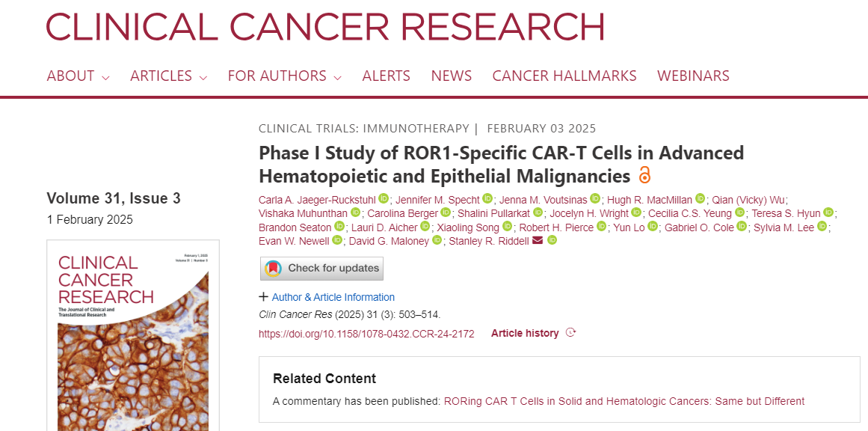Open the WEBINARS navigation item
Screen dimensions: 868x431
693,76
